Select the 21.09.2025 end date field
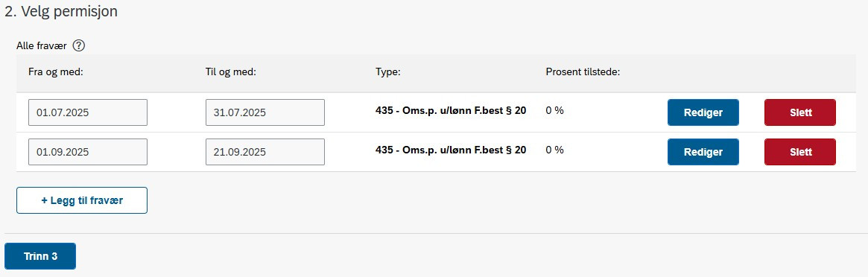 [265, 151]
